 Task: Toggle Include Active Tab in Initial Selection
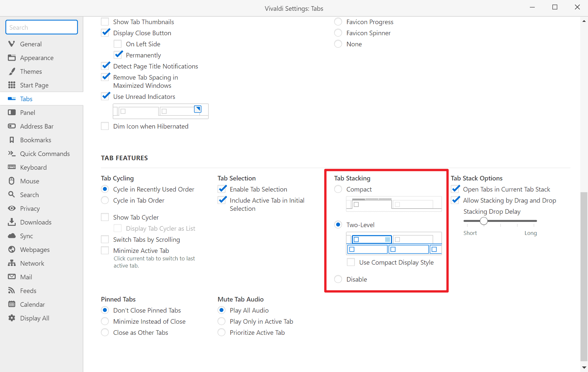(221, 200)
